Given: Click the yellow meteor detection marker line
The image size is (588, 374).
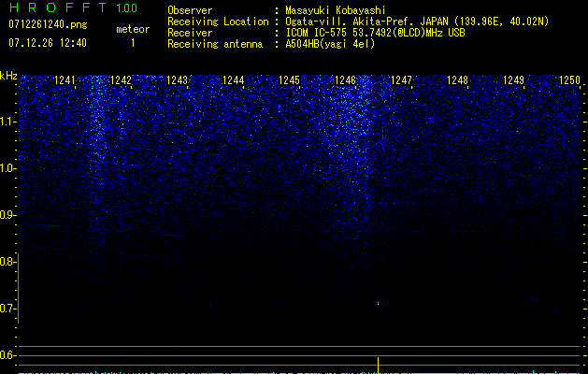Looking at the screenshot, I should 378,366.
